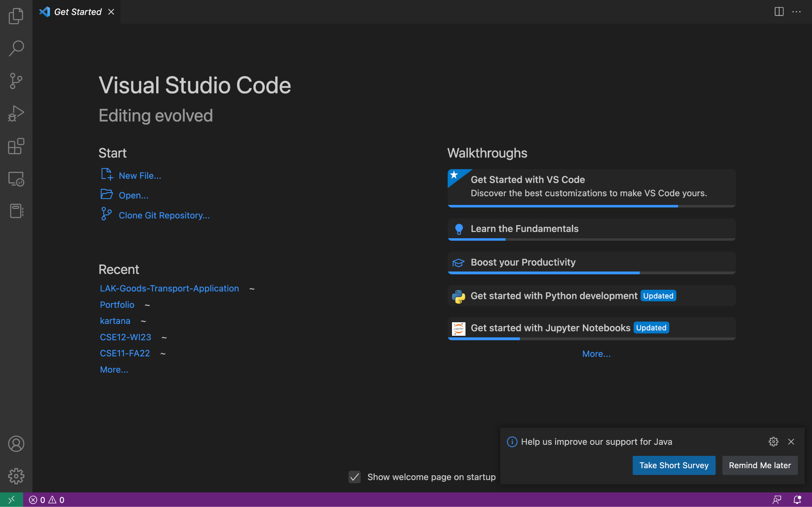Open Python development walkthrough
Viewport: 812px width, 507px height.
[592, 296]
